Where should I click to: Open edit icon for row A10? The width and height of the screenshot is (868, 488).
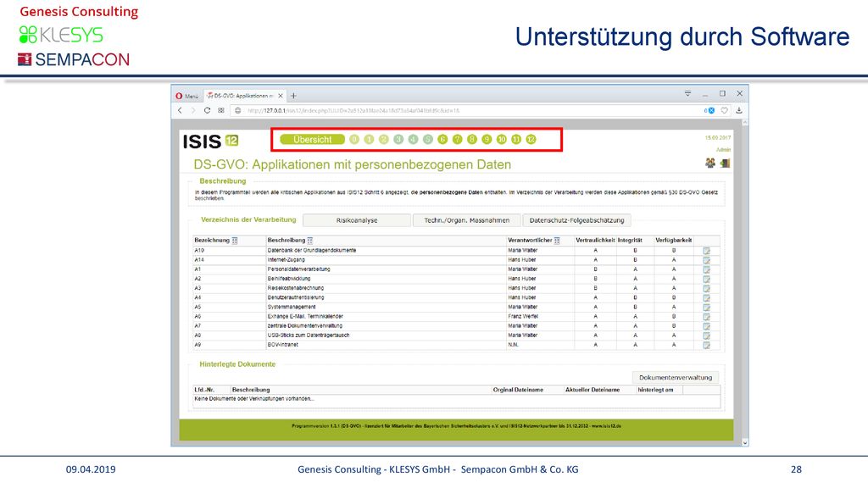pos(706,251)
